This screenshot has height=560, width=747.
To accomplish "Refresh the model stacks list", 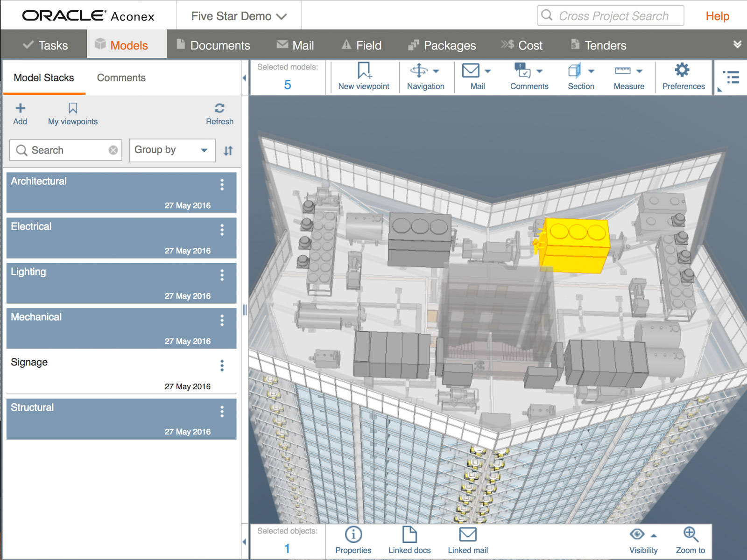I will 219,109.
